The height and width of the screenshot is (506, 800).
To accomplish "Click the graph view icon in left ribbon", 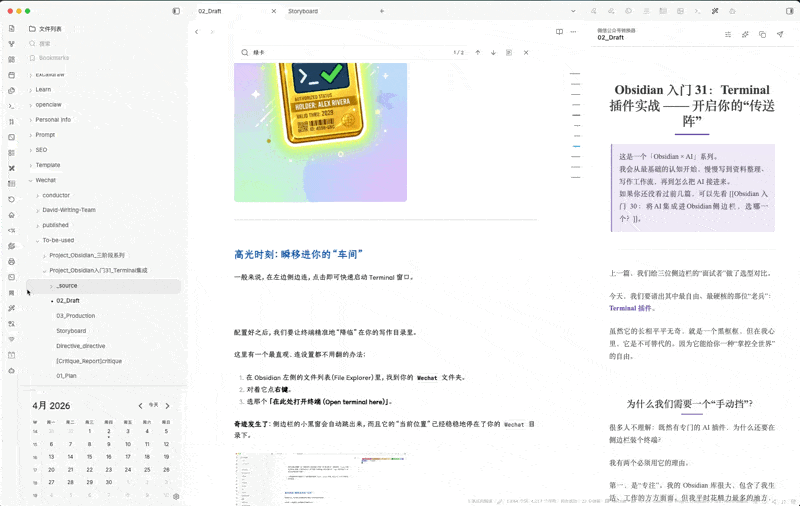I will pyautogui.click(x=11, y=44).
